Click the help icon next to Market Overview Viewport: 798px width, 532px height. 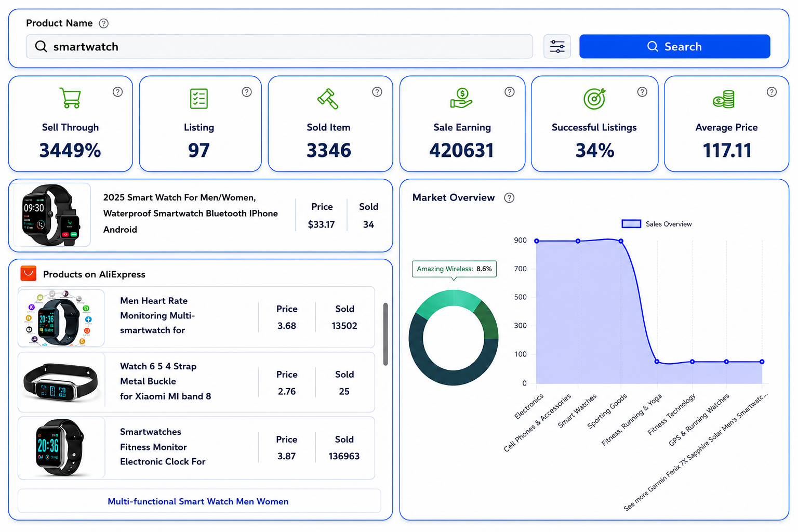[509, 198]
